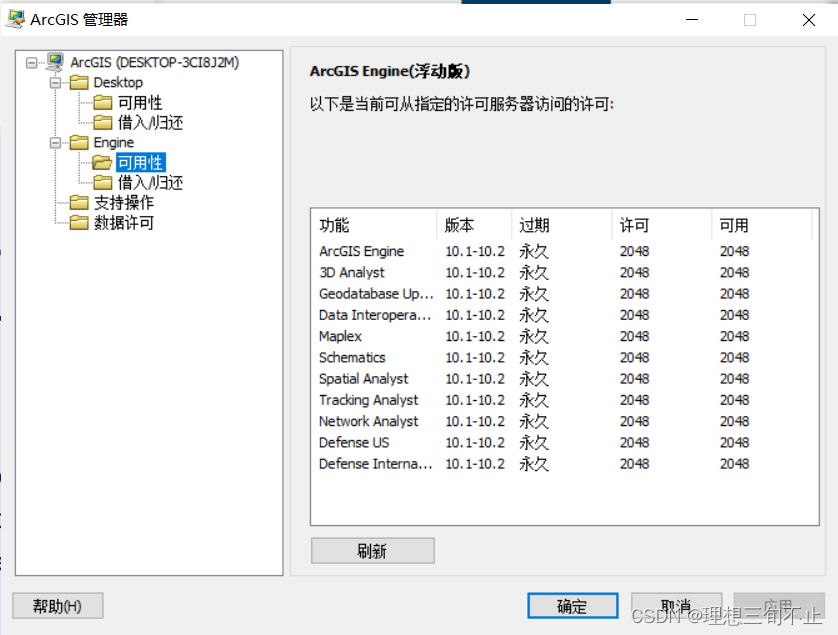Open the 支持操作 tree label
Screen dimensions: 838x635
(123, 203)
